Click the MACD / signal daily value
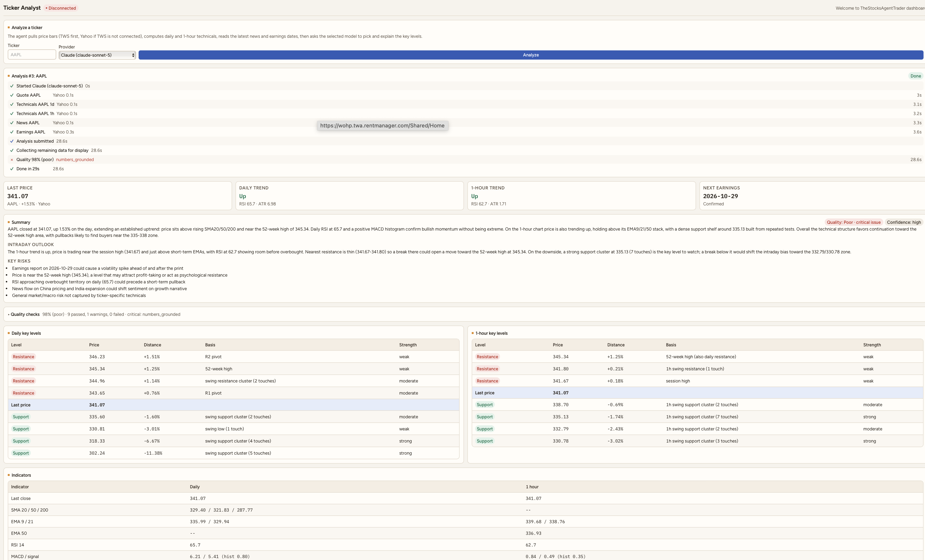Screen dimensions: 925x560 [x=219, y=557]
